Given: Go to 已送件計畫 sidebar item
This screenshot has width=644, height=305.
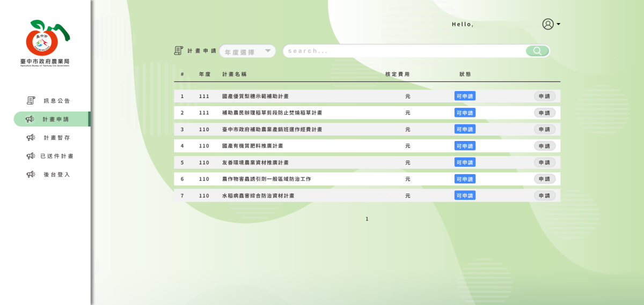Looking at the screenshot, I should coord(57,156).
